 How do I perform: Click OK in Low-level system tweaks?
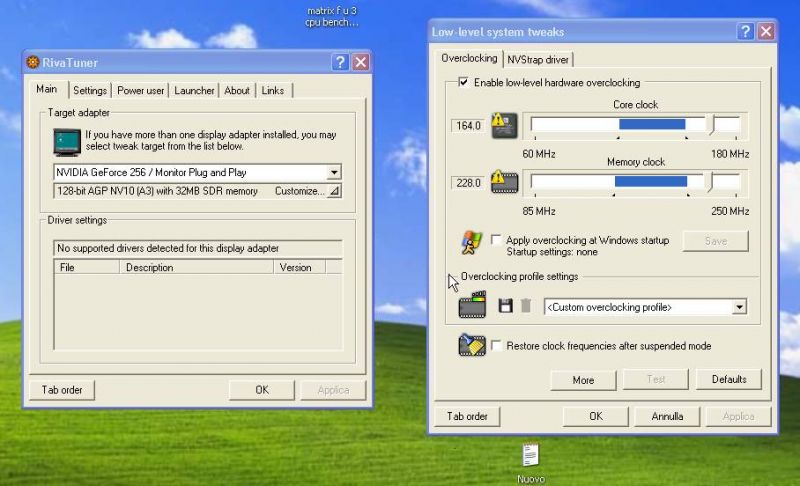[595, 417]
